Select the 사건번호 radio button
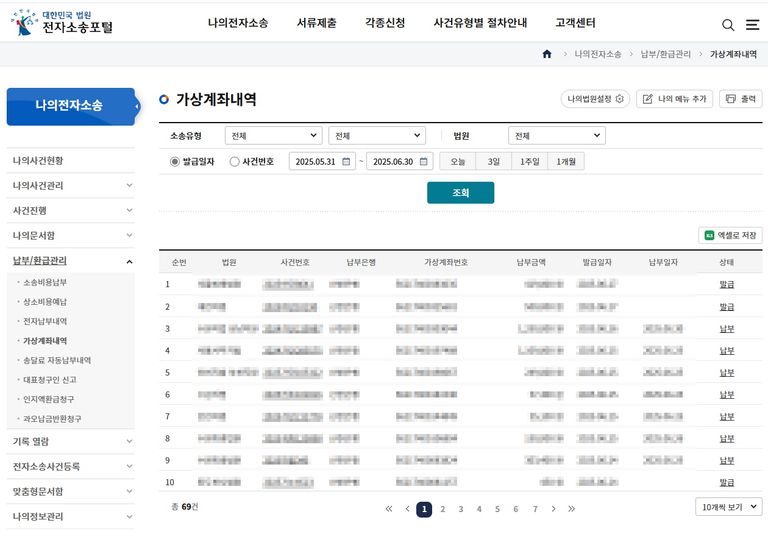Image resolution: width=768 pixels, height=539 pixels. [235, 161]
